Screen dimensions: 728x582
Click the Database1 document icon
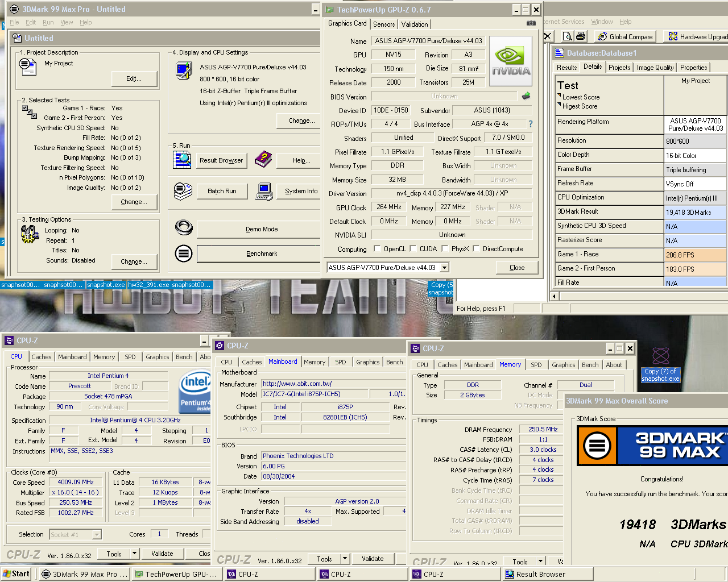coord(559,53)
